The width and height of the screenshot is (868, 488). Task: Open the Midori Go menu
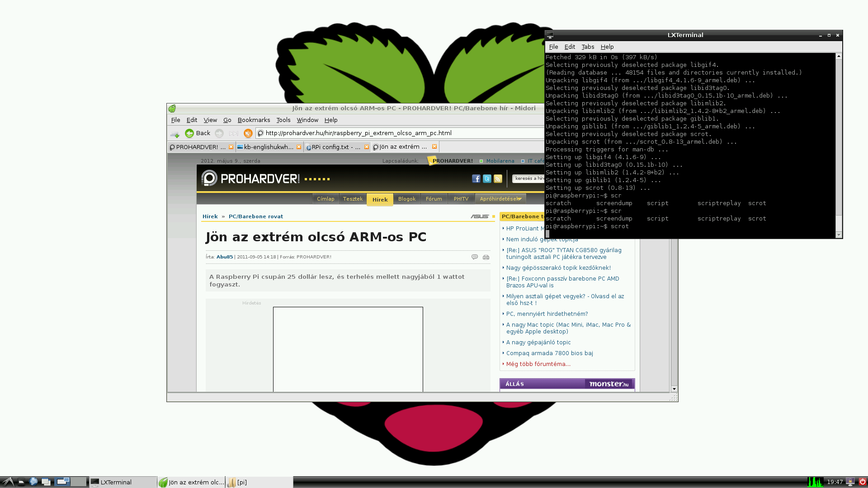(227, 120)
